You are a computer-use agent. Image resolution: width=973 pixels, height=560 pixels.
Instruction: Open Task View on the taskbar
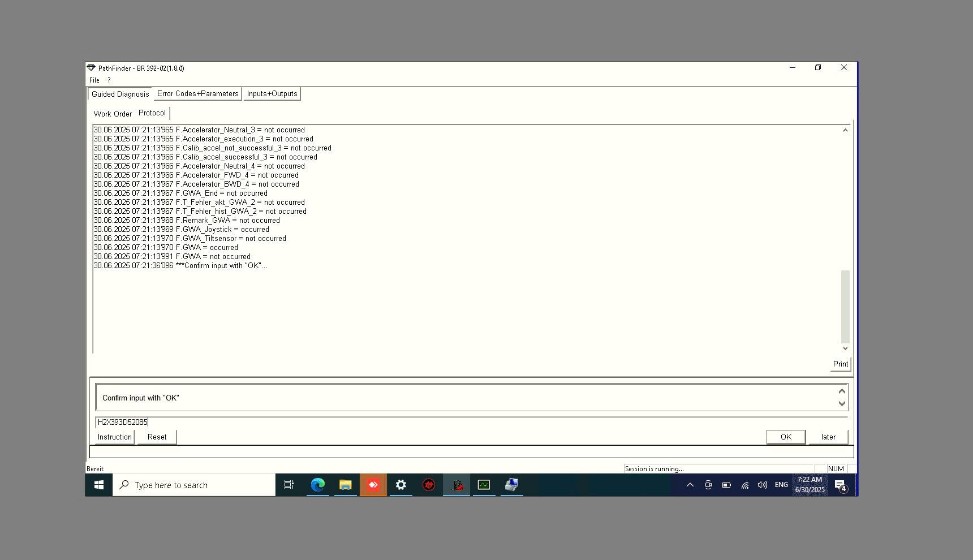coord(289,485)
